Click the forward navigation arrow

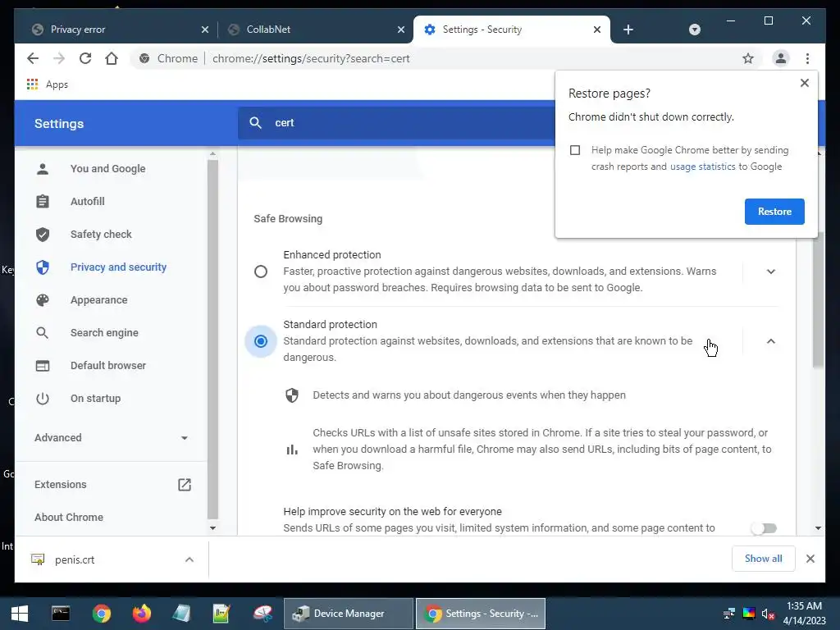(59, 58)
